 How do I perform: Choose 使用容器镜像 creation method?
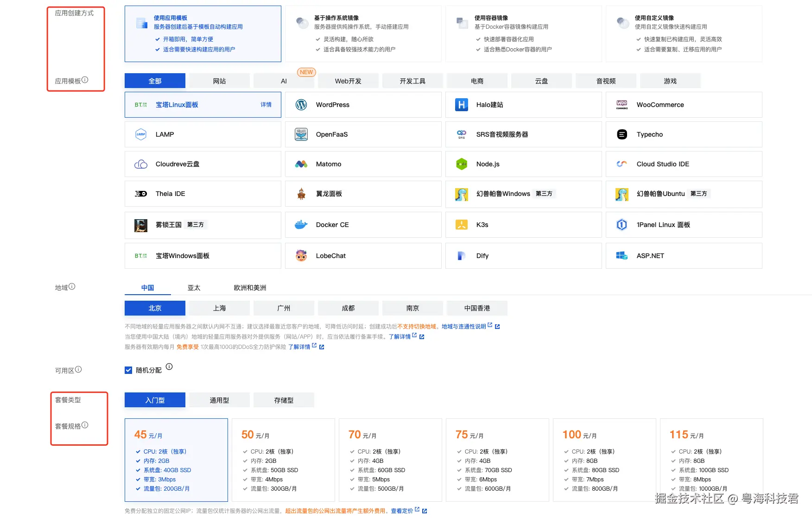[524, 34]
